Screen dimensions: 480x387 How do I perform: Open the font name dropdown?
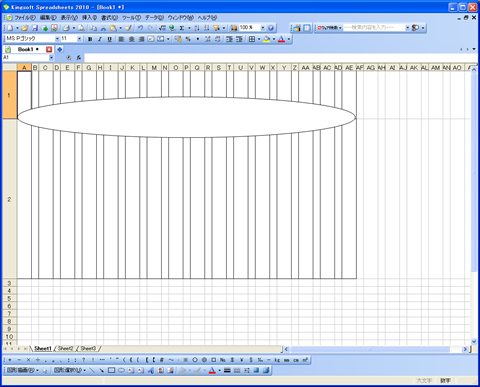coord(57,39)
